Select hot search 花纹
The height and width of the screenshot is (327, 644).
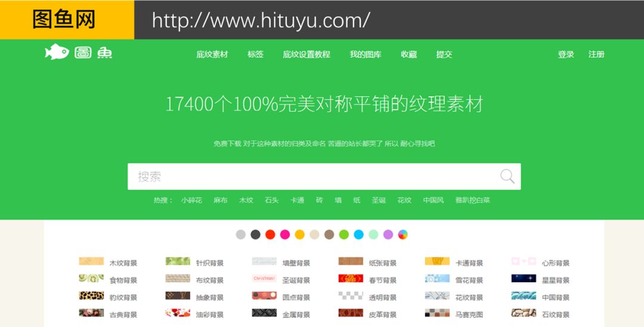(404, 200)
